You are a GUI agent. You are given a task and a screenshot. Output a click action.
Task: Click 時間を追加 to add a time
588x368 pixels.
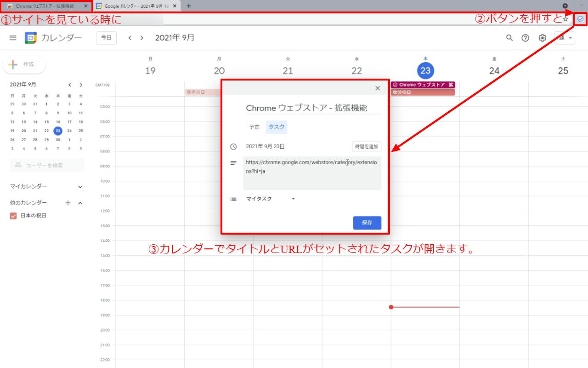(x=366, y=146)
